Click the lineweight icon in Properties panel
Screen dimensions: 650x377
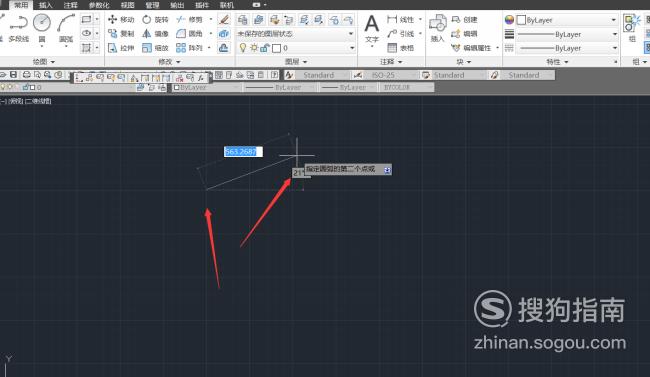pos(509,34)
